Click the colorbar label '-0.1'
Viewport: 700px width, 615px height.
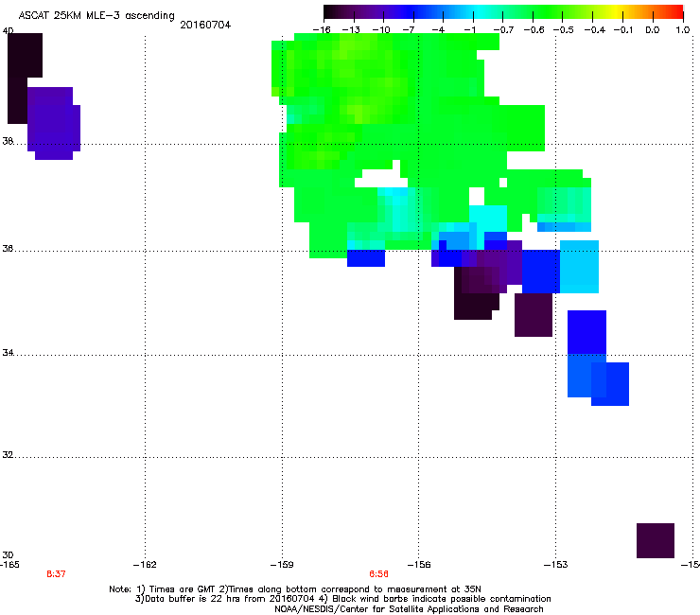click(623, 30)
